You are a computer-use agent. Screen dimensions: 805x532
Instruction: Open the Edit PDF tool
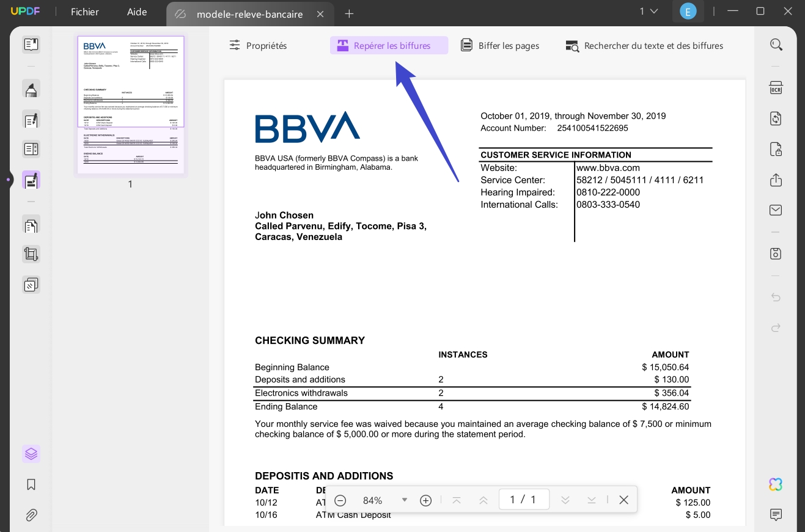(31, 120)
